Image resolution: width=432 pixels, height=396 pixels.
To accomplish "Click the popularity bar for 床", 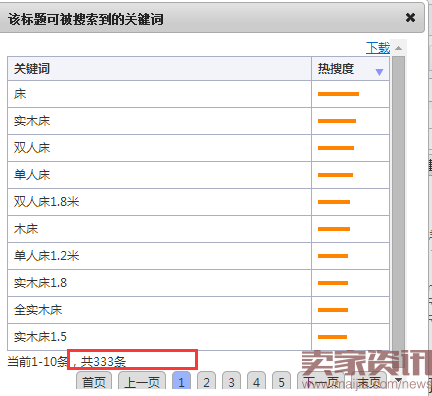I will (x=338, y=94).
